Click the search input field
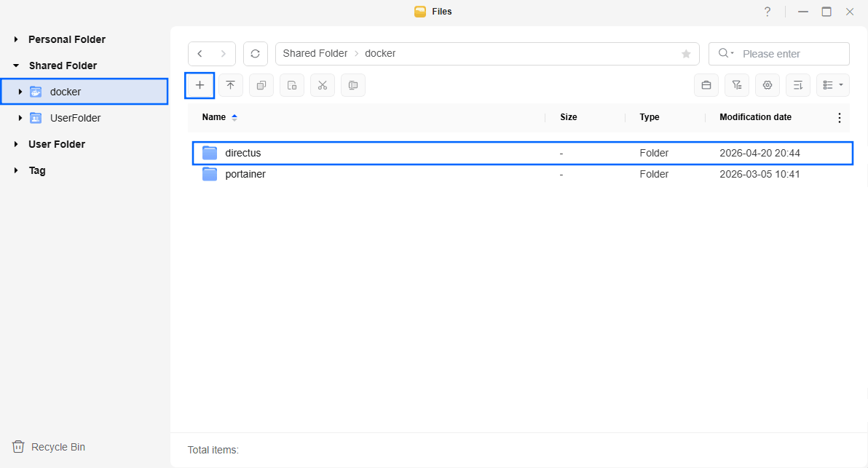This screenshot has height=468, width=868. coord(791,54)
